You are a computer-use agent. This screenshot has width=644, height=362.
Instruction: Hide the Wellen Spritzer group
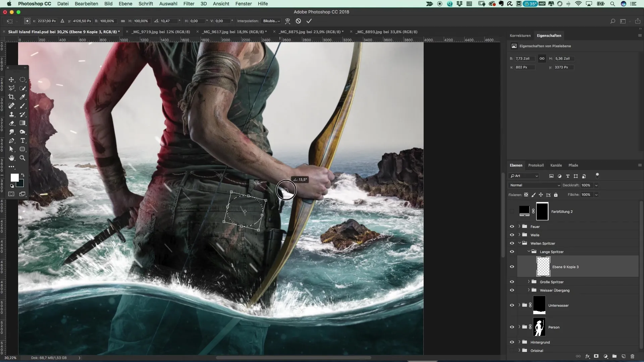(512, 243)
